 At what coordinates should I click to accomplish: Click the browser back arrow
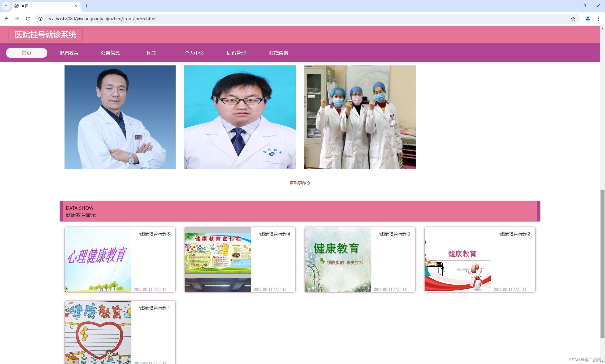click(7, 19)
